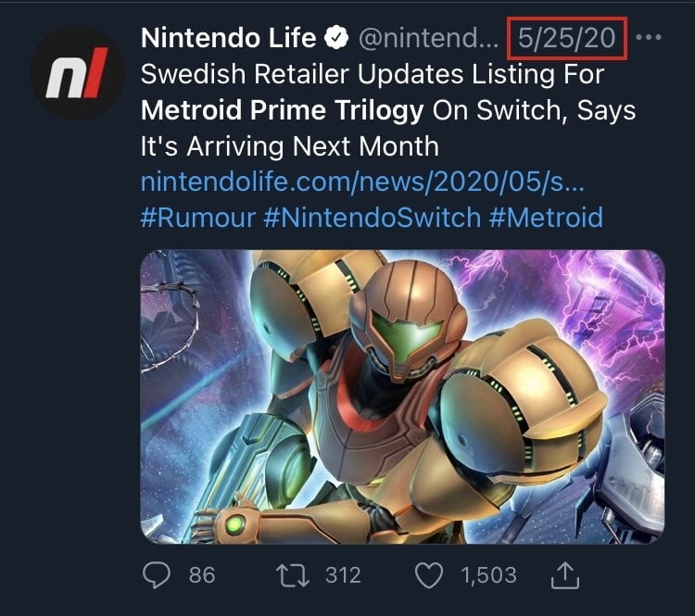
Task: Click the @nintend... username handle
Action: [430, 40]
